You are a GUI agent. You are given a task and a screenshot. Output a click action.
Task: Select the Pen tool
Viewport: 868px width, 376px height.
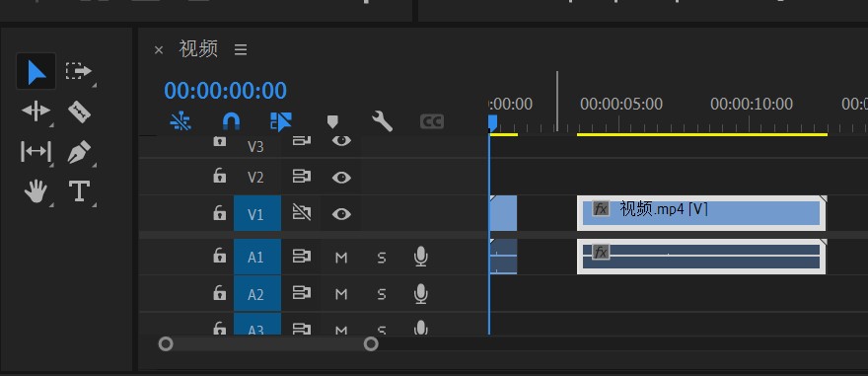79,152
